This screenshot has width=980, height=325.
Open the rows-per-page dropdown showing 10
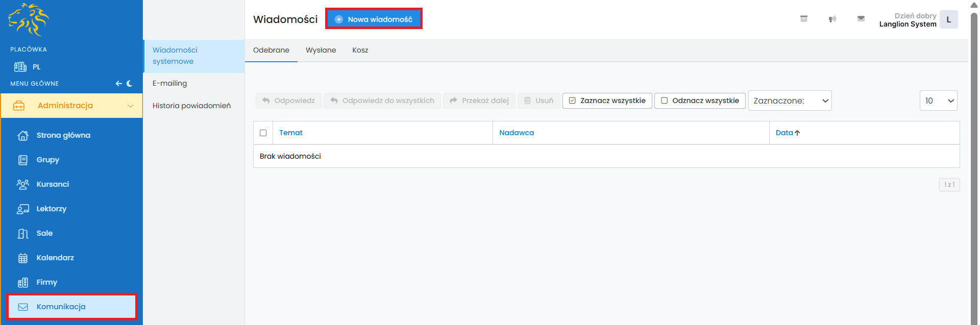[938, 101]
